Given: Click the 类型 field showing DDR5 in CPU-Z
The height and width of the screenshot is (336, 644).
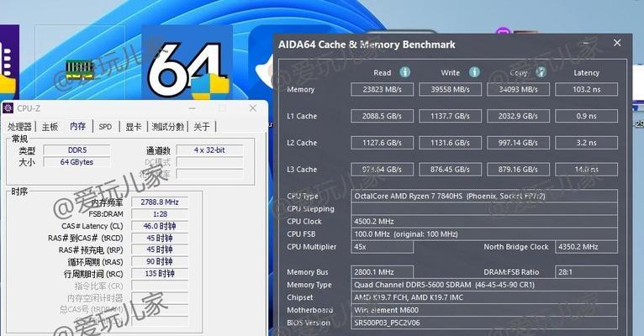Looking at the screenshot, I should [77, 150].
